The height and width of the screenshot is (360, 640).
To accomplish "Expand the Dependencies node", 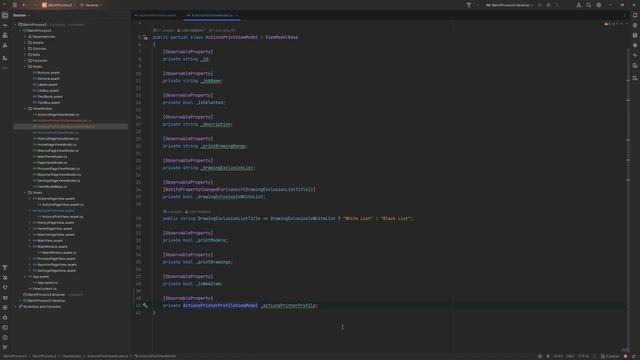I will click(25, 37).
